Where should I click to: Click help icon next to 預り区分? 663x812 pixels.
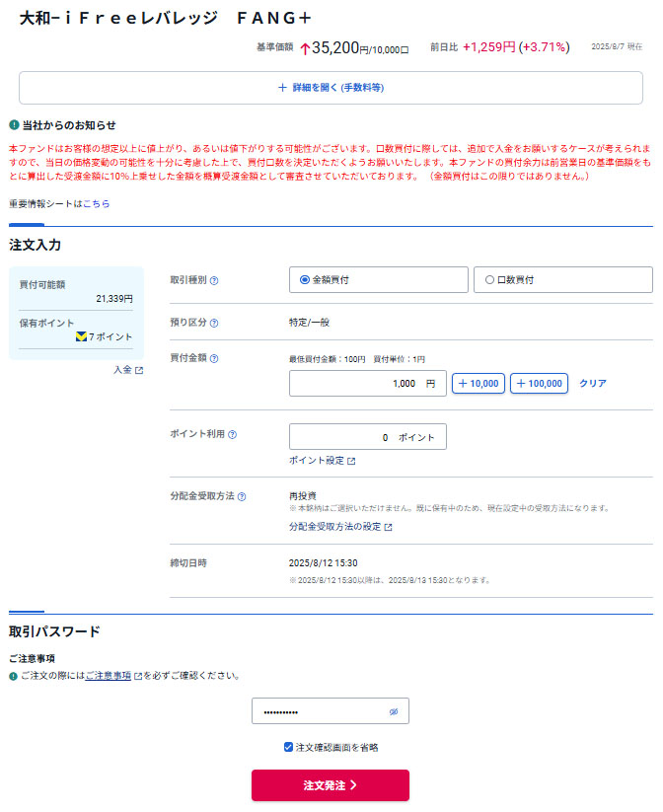[x=214, y=323]
